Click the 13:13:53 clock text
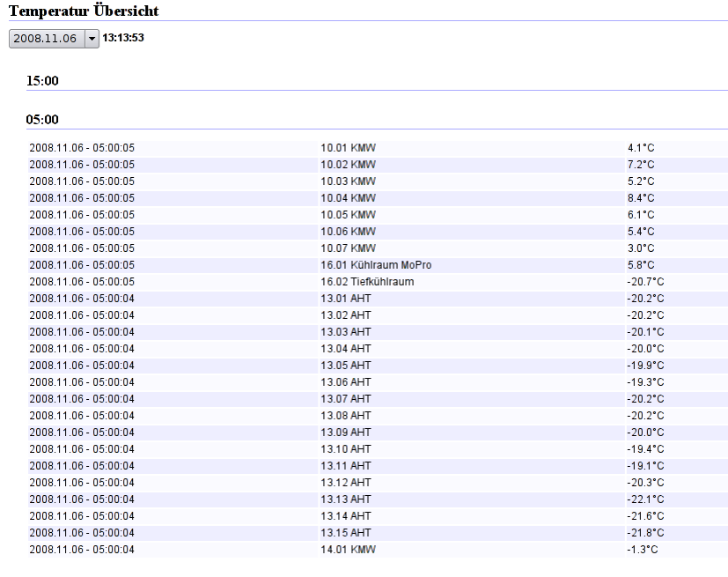This screenshot has height=577, width=728. click(x=123, y=38)
